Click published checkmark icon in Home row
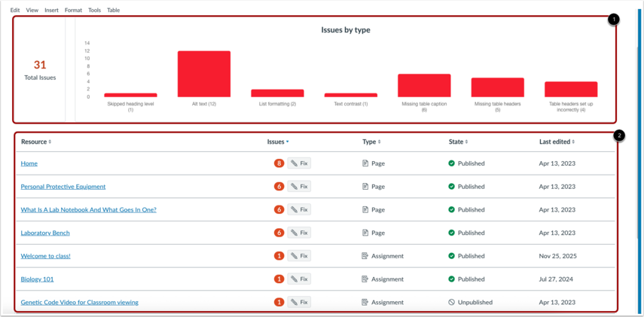This screenshot has height=317, width=644. (x=451, y=163)
